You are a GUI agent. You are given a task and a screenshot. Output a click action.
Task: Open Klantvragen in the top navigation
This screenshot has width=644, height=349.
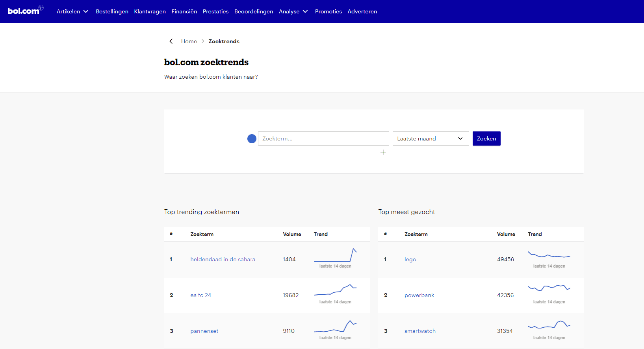coord(150,11)
